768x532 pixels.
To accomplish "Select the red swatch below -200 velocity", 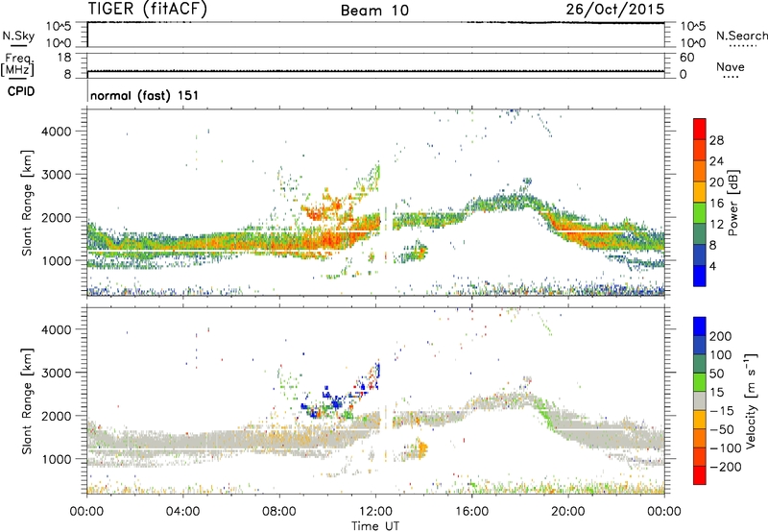I will 700,475.
